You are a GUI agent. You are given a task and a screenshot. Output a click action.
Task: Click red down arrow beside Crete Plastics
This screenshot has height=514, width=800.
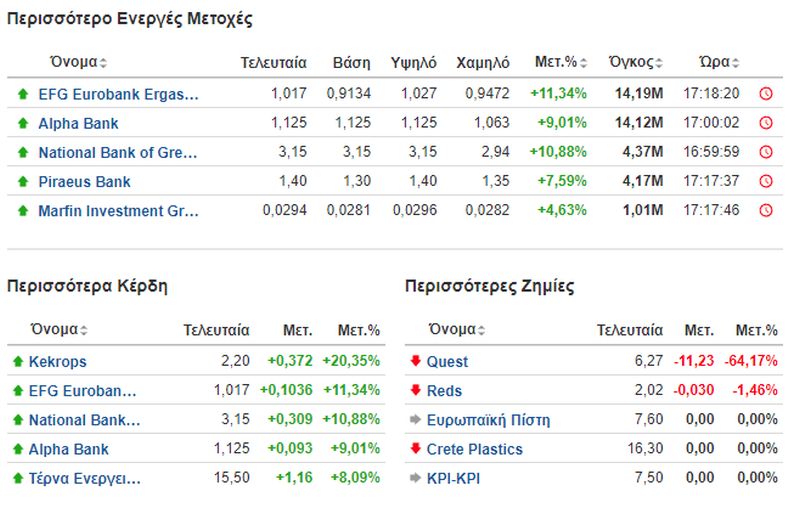pos(415,448)
